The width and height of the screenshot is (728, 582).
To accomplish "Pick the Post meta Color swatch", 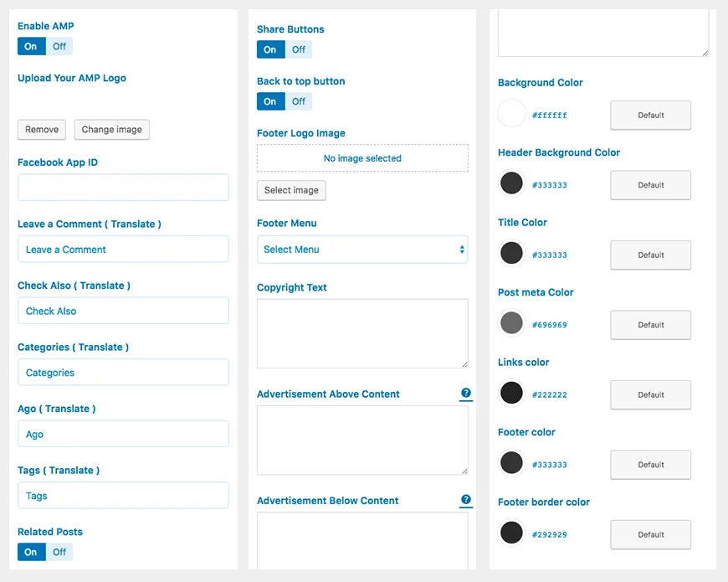I will point(511,323).
